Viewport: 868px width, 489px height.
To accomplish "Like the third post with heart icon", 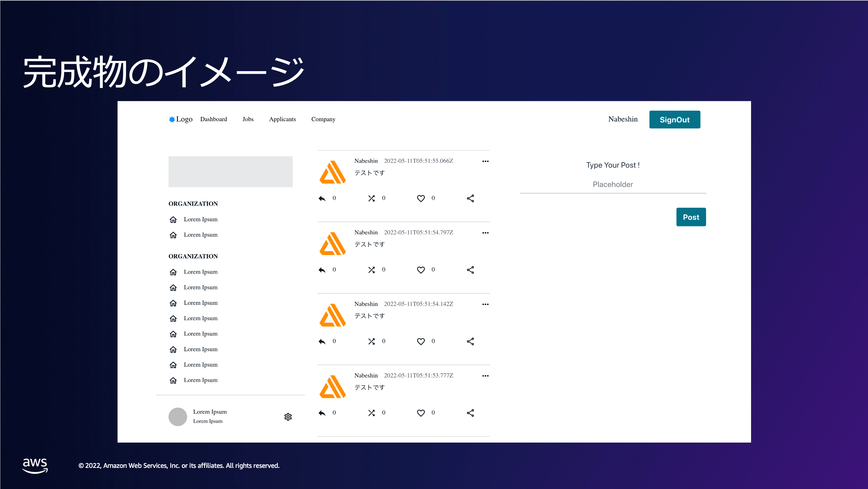I will tap(421, 341).
